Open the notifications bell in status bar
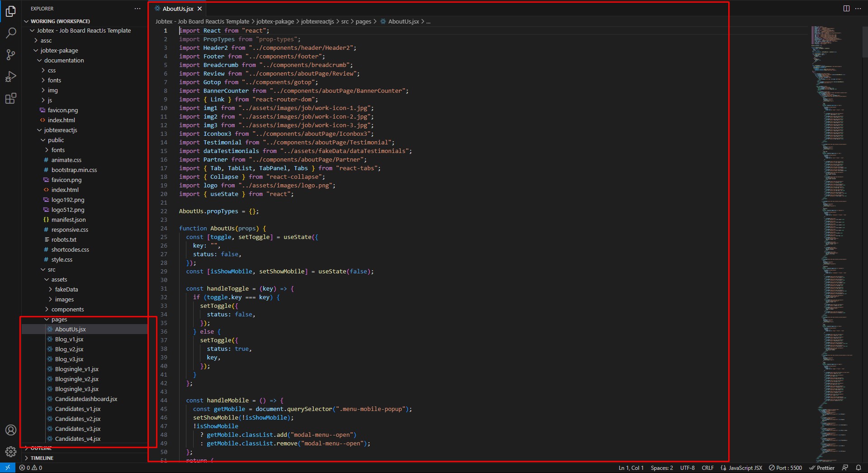 pos(858,468)
